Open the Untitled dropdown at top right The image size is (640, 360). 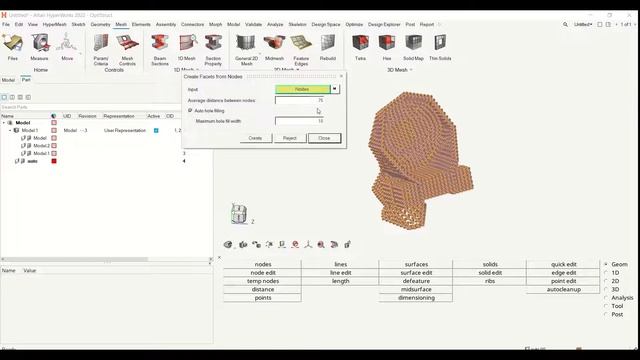583,24
